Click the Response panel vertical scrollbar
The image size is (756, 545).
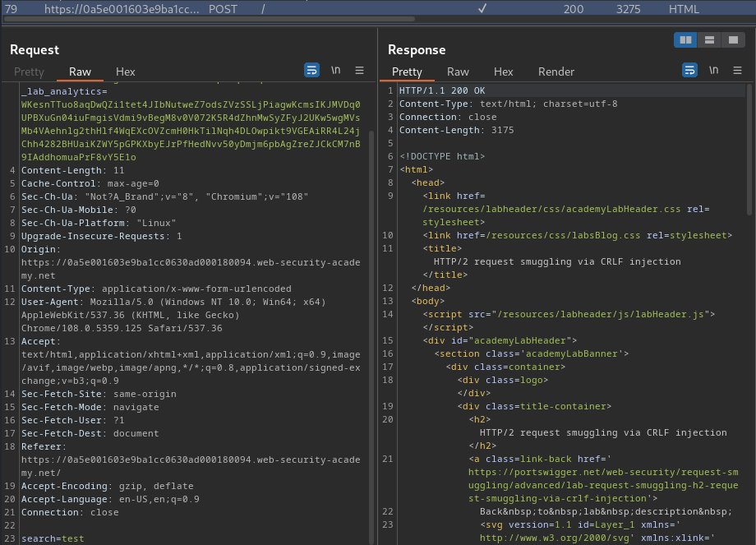[749, 150]
